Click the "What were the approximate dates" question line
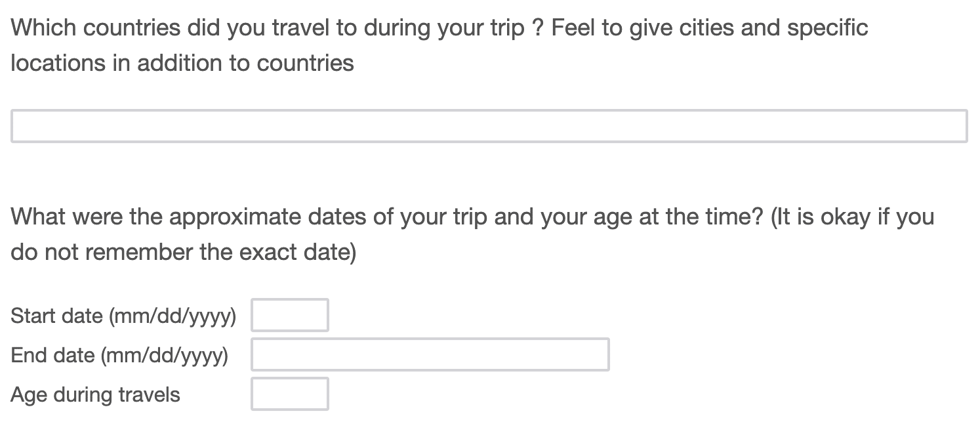 (472, 217)
